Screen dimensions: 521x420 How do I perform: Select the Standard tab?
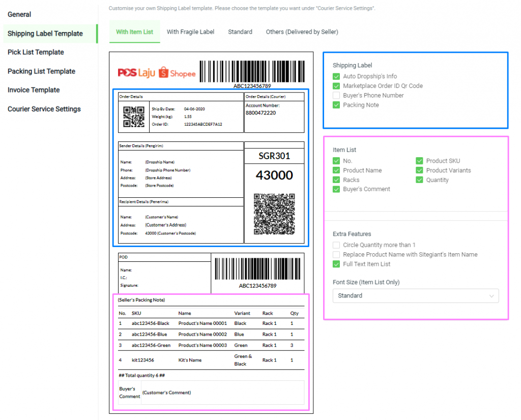[240, 32]
